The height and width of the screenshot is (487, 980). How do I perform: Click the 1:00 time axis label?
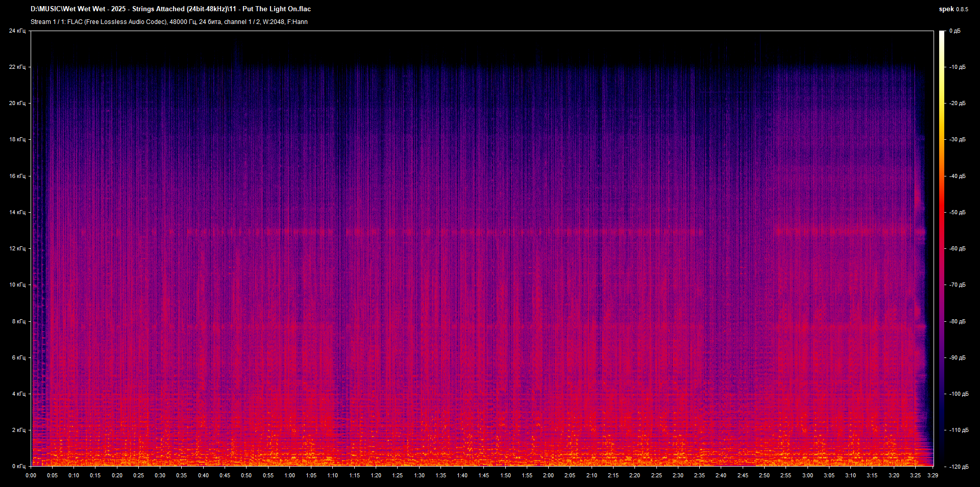(289, 475)
